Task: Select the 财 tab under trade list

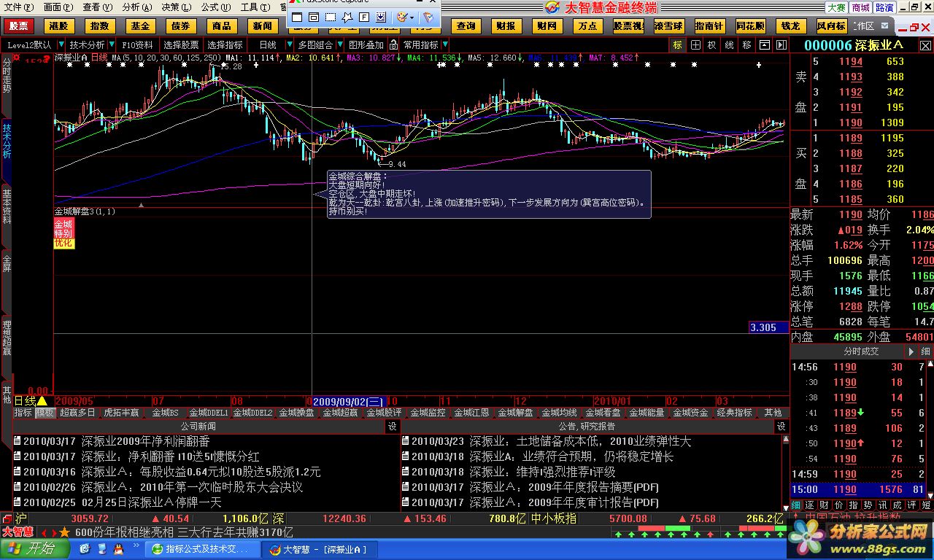Action: (x=824, y=505)
